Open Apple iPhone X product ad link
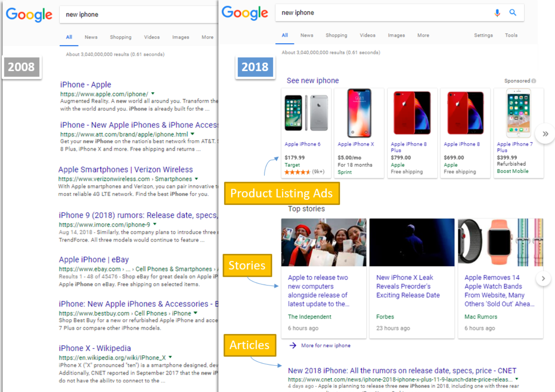This screenshot has width=555, height=392. click(356, 144)
